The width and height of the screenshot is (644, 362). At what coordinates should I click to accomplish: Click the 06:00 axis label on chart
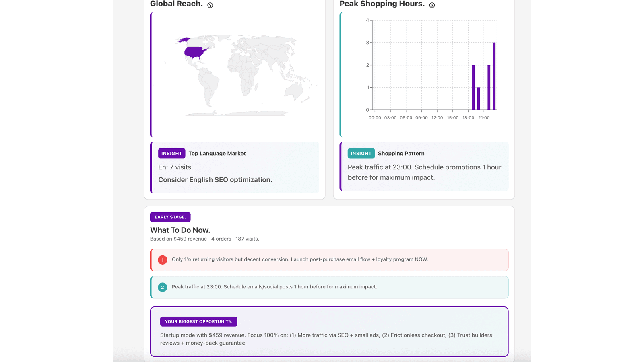click(x=406, y=118)
